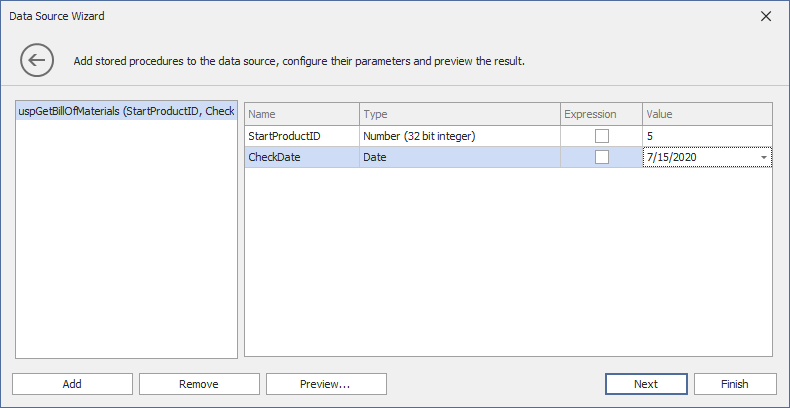Image resolution: width=790 pixels, height=408 pixels.
Task: Proceed with the Next button
Action: click(x=646, y=384)
